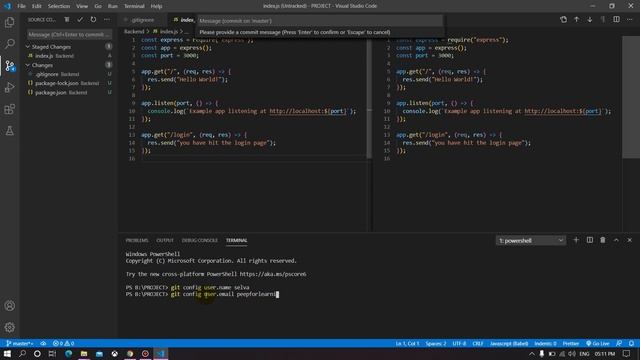The width and height of the screenshot is (640, 360).
Task: Maximize the terminal panel size
Action: [616, 240]
